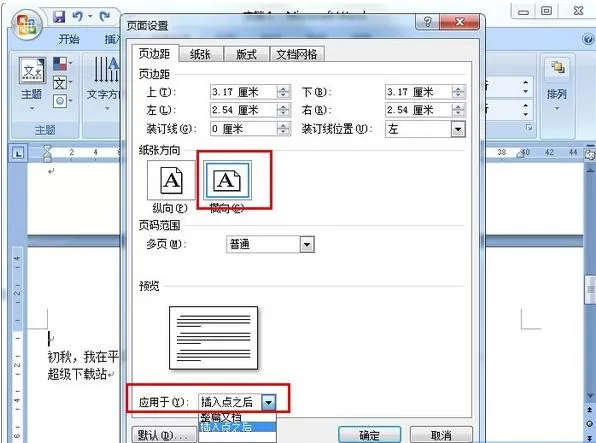Click the 默认 default button
Image resolution: width=596 pixels, height=443 pixels.
tap(164, 435)
